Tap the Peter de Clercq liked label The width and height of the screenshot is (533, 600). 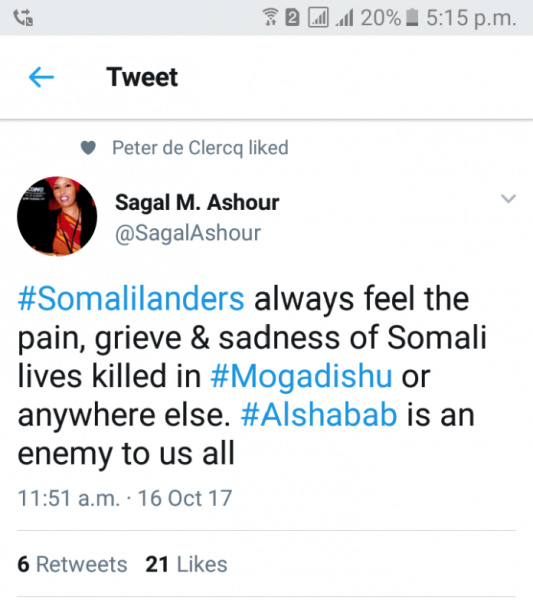[x=200, y=148]
